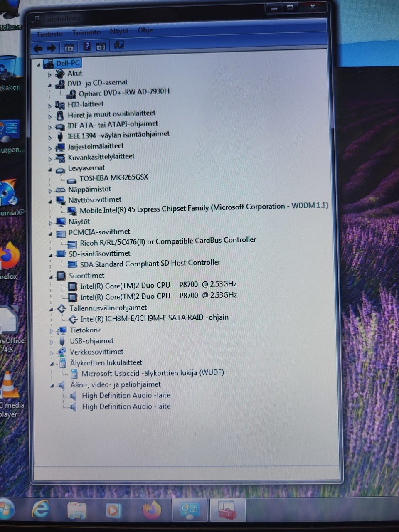
Task: Click the Älykorttien lukulaitteet label
Action: click(106, 363)
